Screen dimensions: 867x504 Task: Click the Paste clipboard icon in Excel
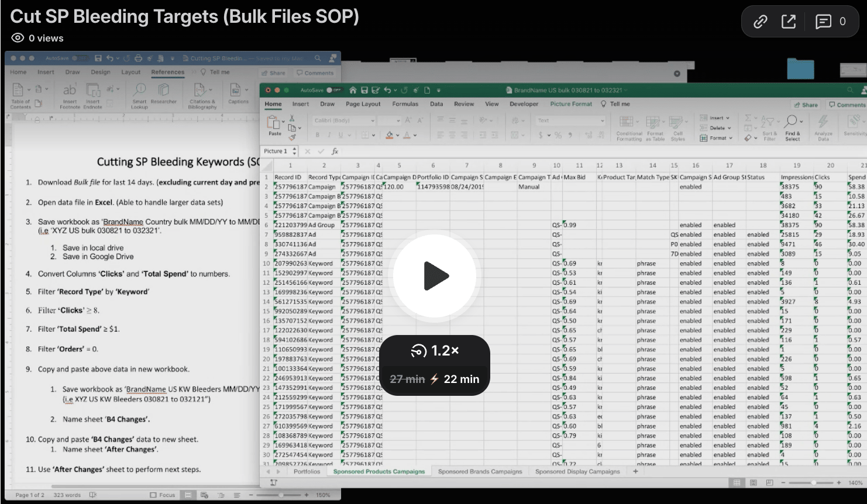pos(274,124)
